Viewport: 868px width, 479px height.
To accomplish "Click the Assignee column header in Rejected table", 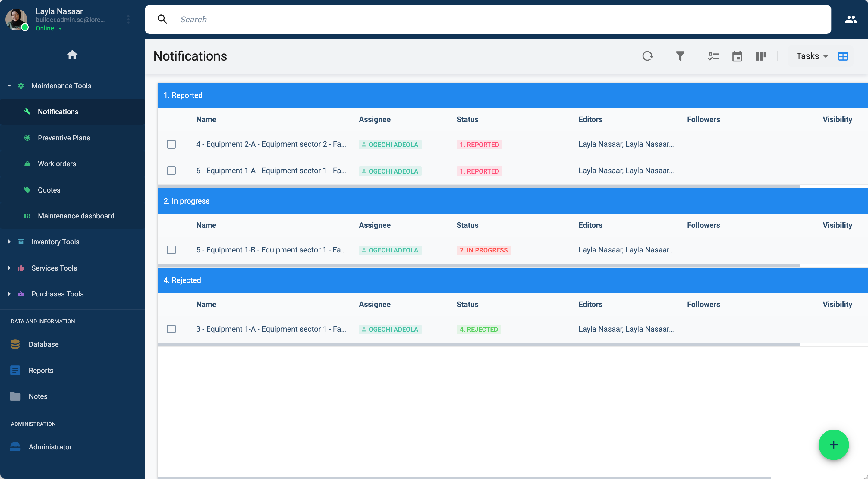I will [x=374, y=304].
